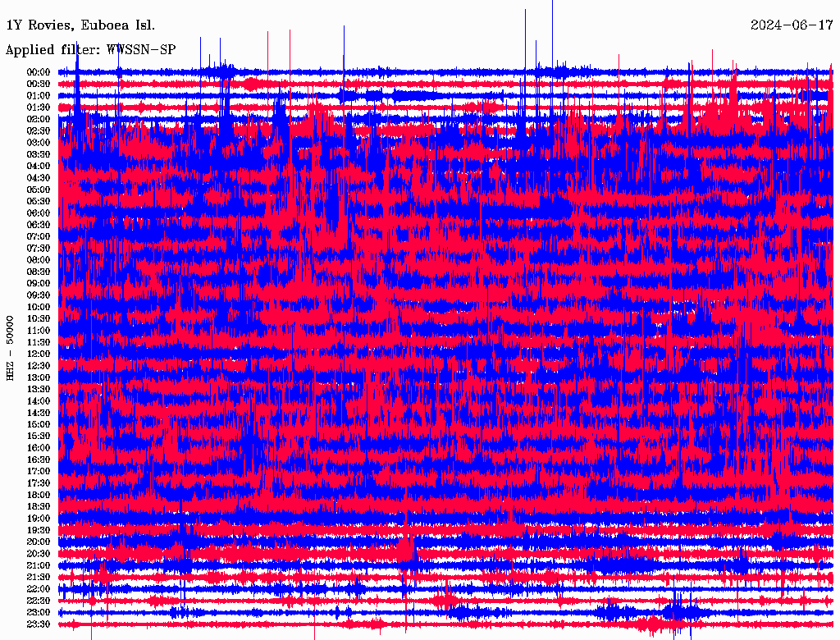Screen dimensions: 840x640
Task: Select the 09:30 time label
Action: click(x=39, y=295)
